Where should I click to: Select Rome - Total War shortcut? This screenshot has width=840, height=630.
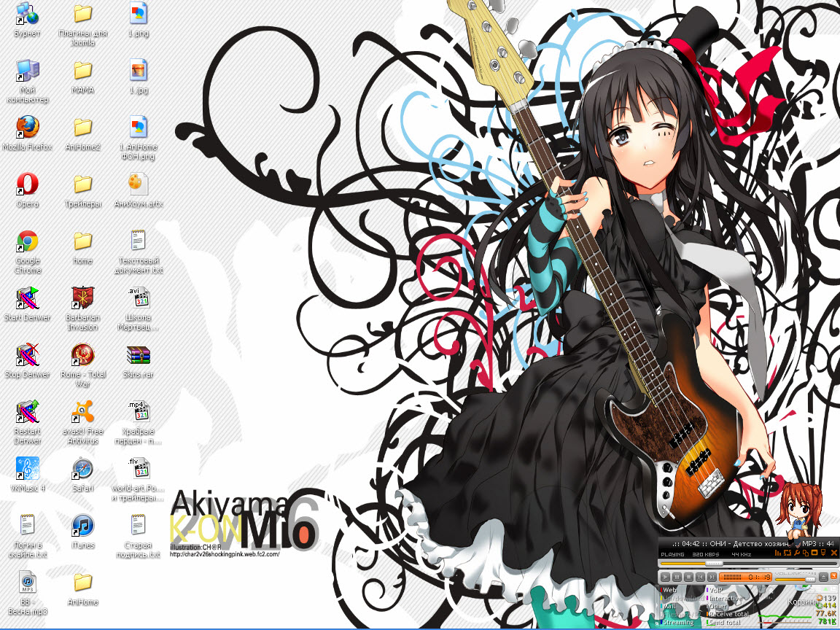click(82, 365)
